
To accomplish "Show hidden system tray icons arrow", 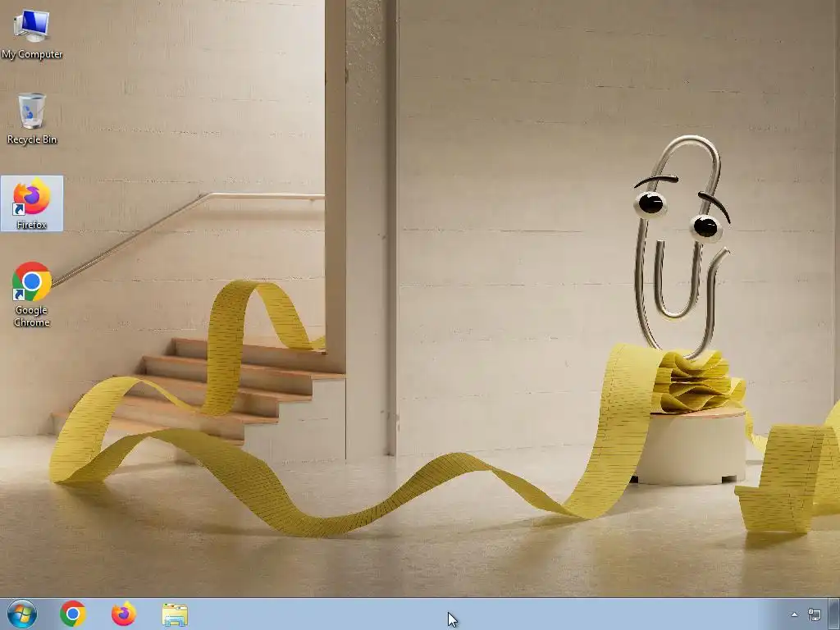I will [x=794, y=614].
